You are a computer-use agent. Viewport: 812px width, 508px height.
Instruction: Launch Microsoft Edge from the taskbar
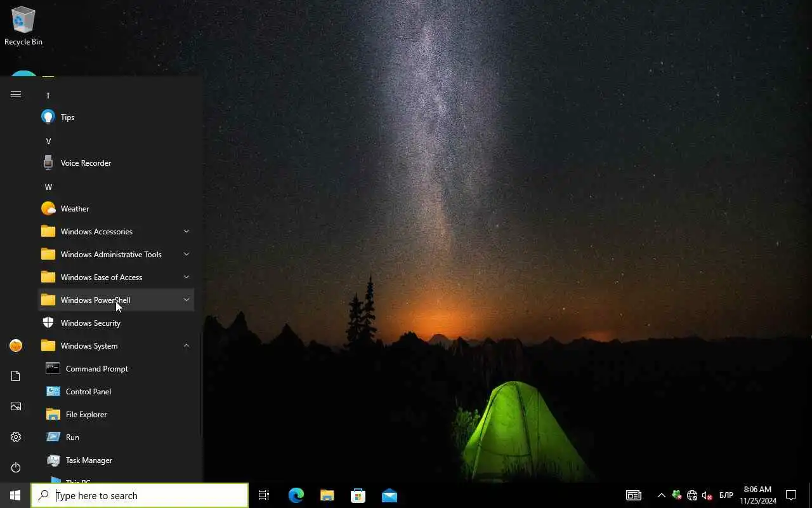point(296,495)
